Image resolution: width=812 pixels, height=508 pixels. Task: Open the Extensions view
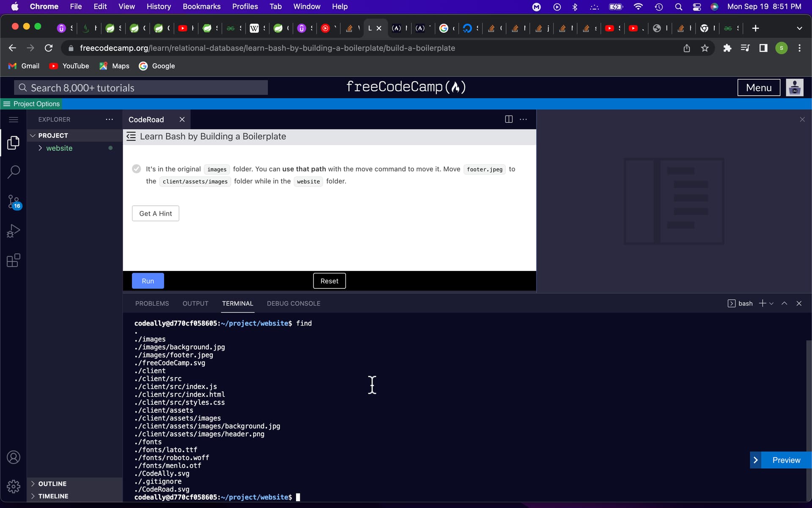[x=14, y=260]
